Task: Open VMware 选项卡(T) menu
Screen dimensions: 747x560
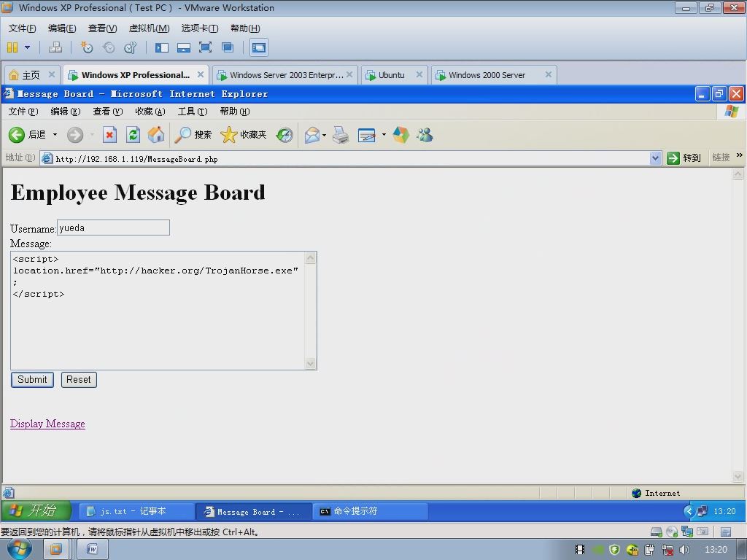Action: click(x=200, y=28)
